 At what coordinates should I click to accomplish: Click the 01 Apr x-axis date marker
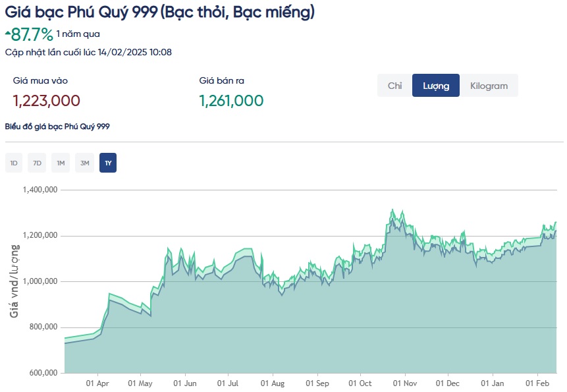pos(97,383)
